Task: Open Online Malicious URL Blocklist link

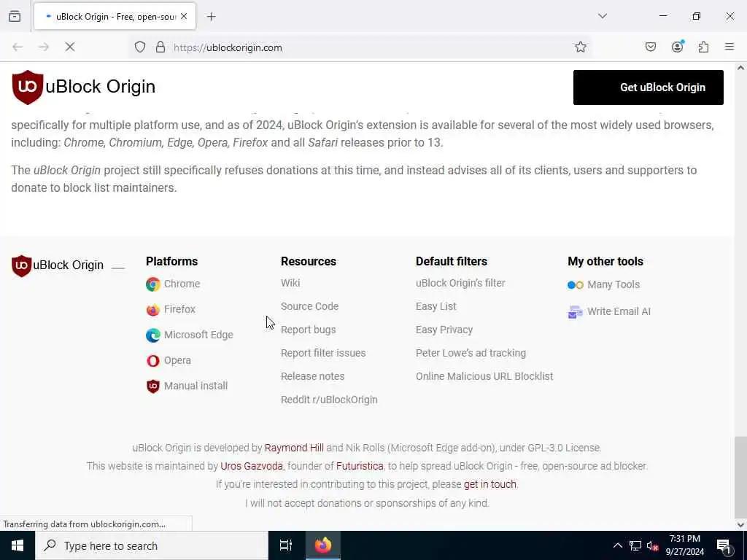Action: click(x=484, y=376)
